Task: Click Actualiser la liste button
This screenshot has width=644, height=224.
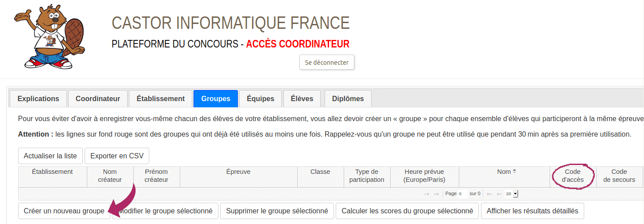Action: coord(50,156)
